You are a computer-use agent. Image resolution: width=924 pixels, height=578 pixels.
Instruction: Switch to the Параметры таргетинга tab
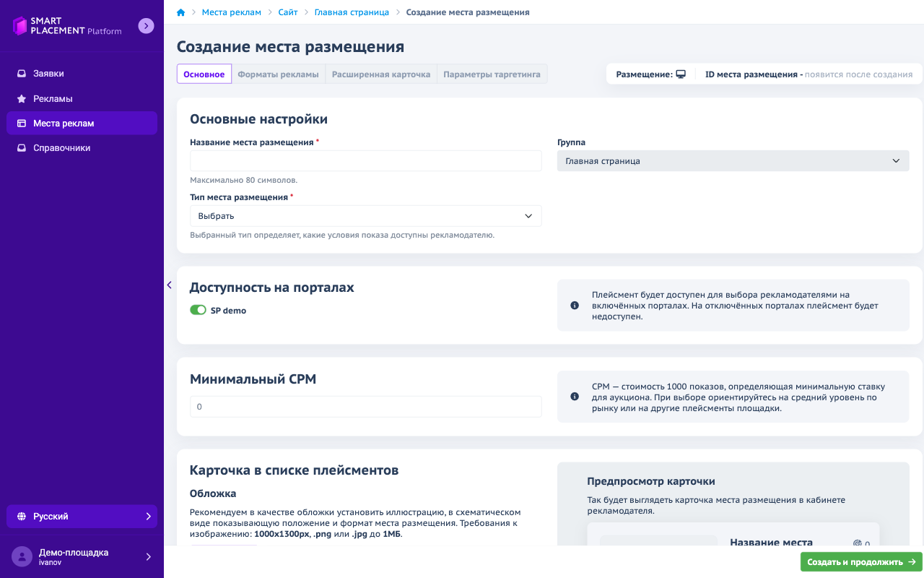point(492,74)
